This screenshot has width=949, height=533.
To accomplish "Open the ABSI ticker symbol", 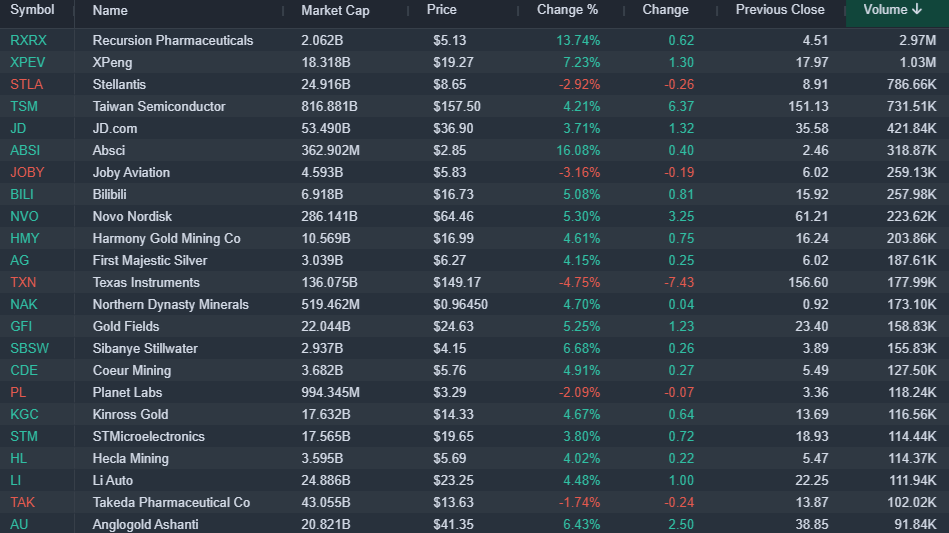I will (25, 151).
